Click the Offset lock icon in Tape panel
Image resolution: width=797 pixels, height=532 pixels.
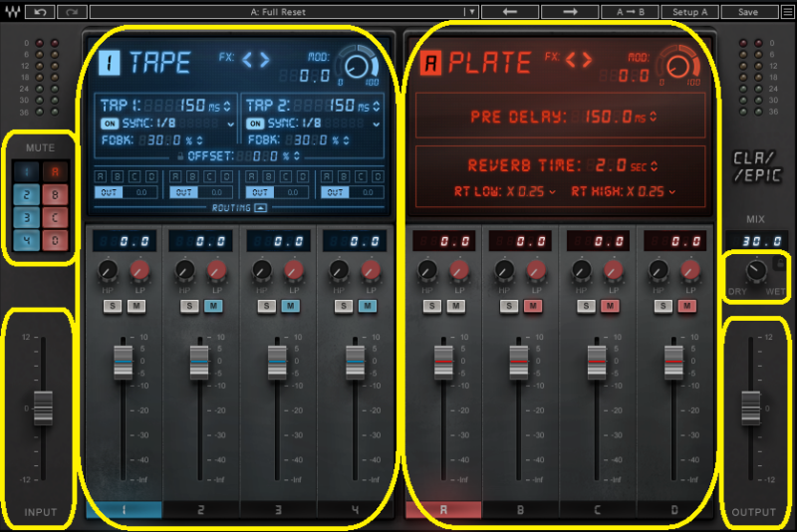pyautogui.click(x=179, y=156)
